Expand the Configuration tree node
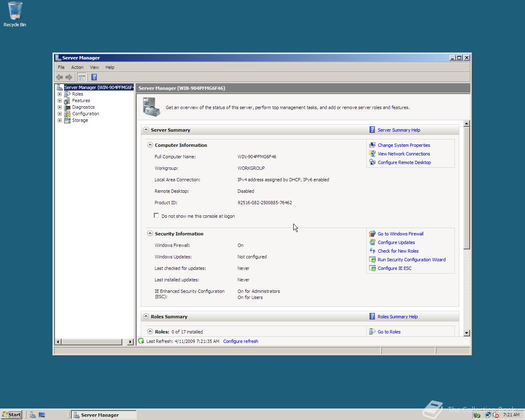This screenshot has width=525, height=420. click(59, 114)
